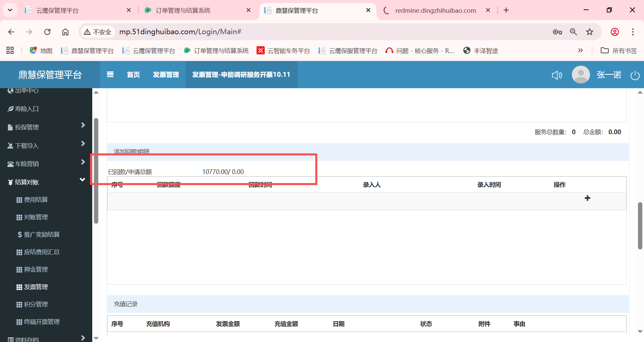Click the power logout icon
This screenshot has width=644, height=342.
(x=635, y=75)
